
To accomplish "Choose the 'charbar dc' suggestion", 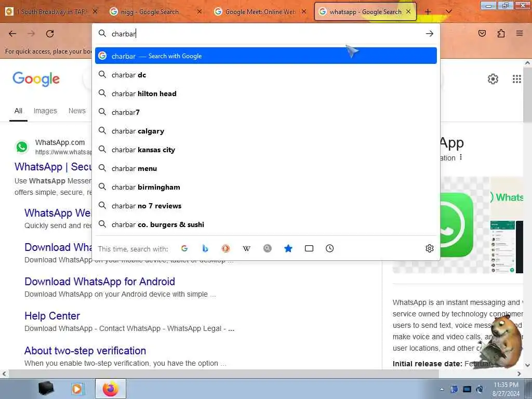I will [265, 75].
